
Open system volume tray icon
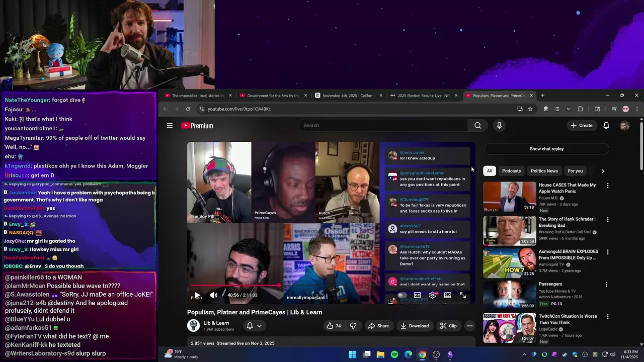(612, 354)
